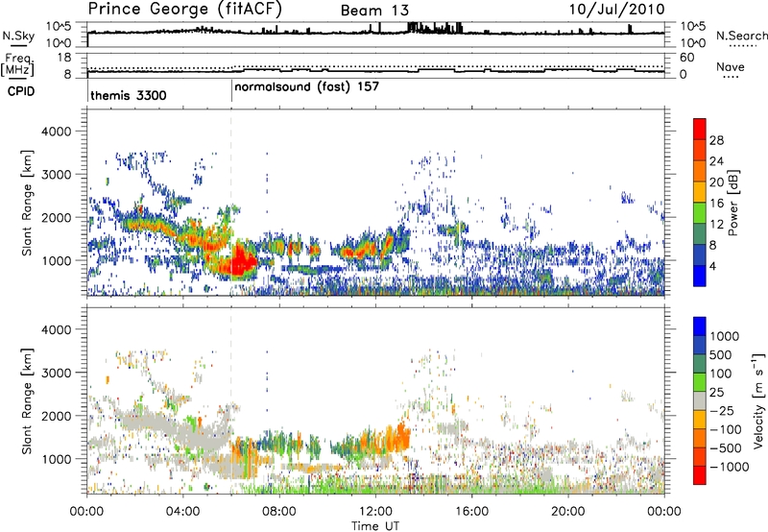
Task: Click the '60' tick on Nave axis
Action: [687, 58]
